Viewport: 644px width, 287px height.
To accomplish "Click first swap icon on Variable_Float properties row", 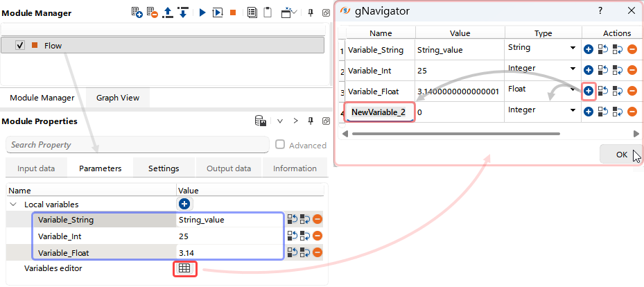I will pos(292,252).
